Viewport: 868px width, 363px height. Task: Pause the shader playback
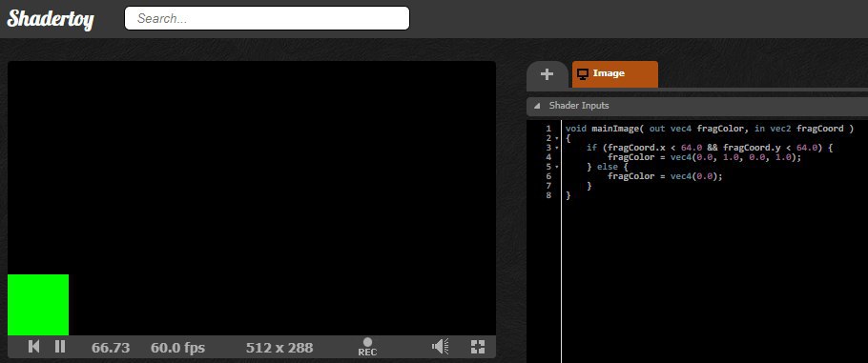pyautogui.click(x=60, y=347)
